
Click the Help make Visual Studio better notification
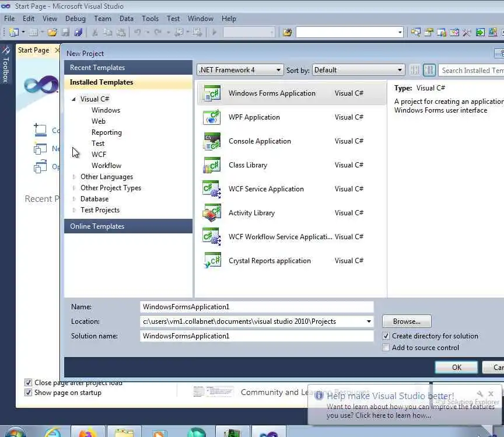click(x=405, y=404)
